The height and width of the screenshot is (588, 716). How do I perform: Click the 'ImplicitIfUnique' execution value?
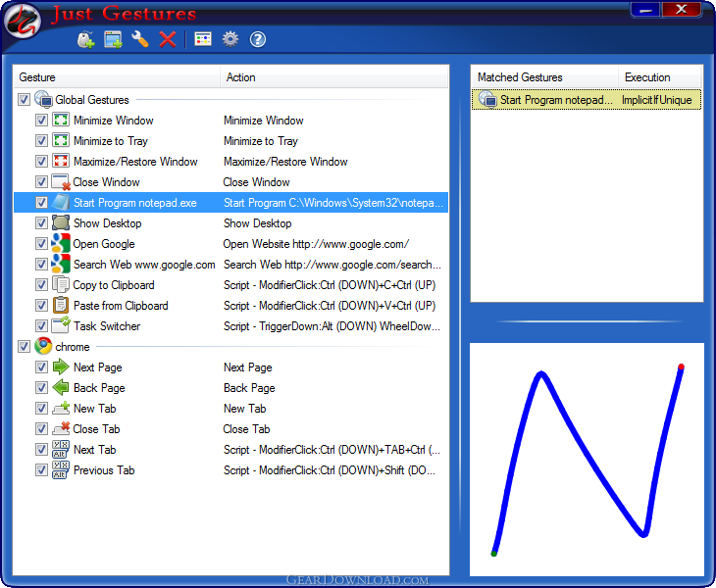click(656, 99)
